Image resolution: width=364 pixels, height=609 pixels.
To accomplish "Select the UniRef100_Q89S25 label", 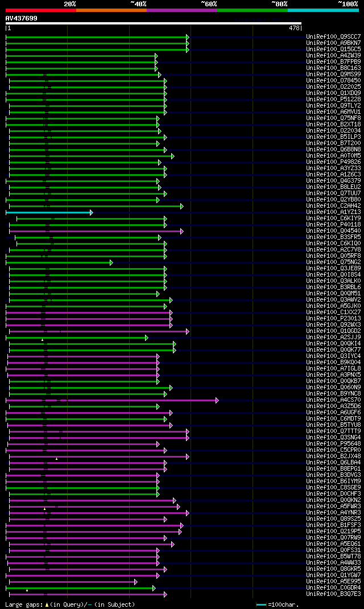I will 333,519.
